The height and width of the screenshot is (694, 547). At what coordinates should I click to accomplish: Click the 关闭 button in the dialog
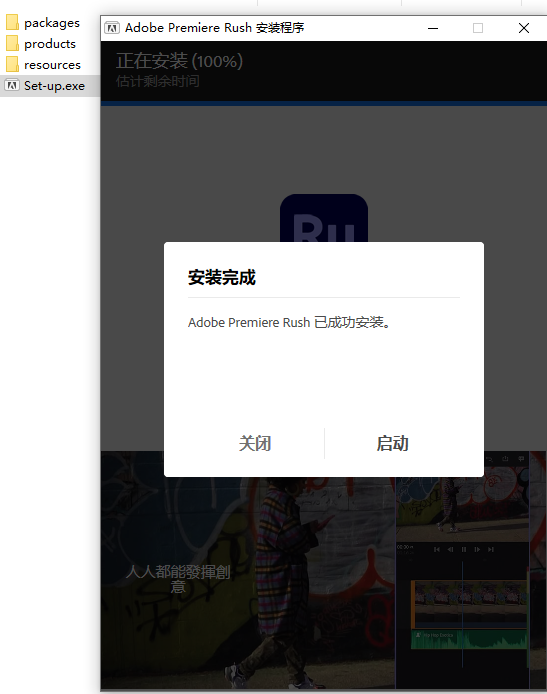coord(255,443)
